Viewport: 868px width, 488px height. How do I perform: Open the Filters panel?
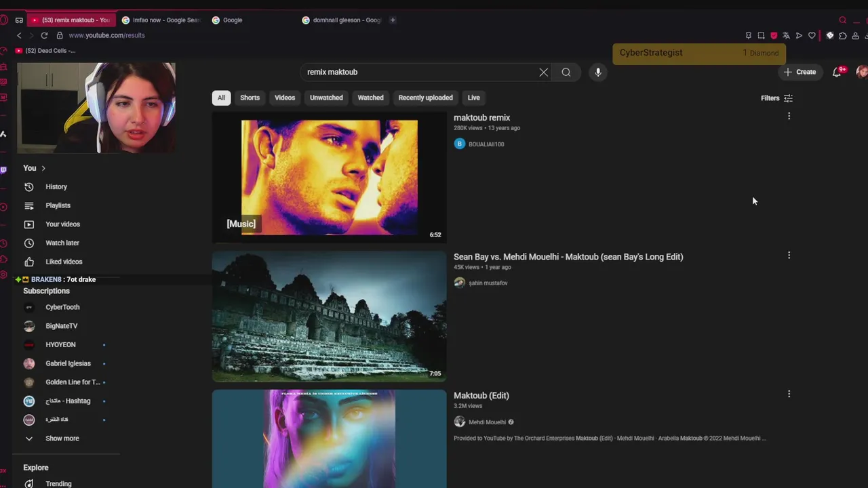776,98
